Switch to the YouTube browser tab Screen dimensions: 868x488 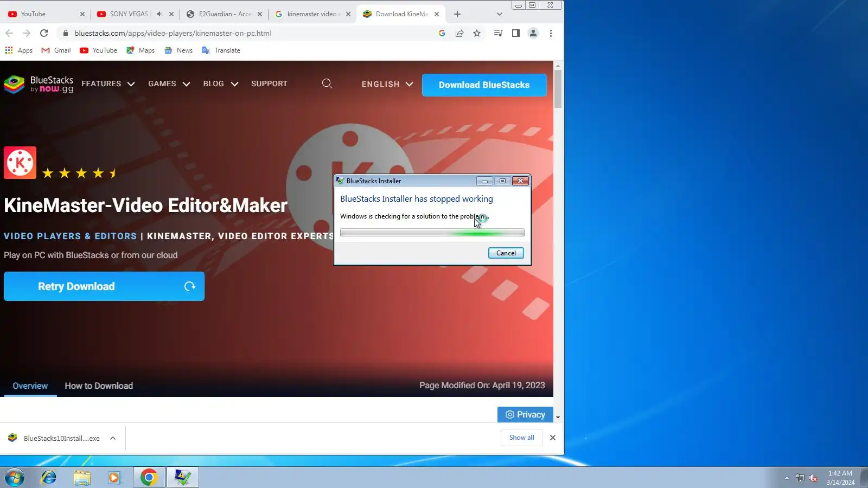47,14
